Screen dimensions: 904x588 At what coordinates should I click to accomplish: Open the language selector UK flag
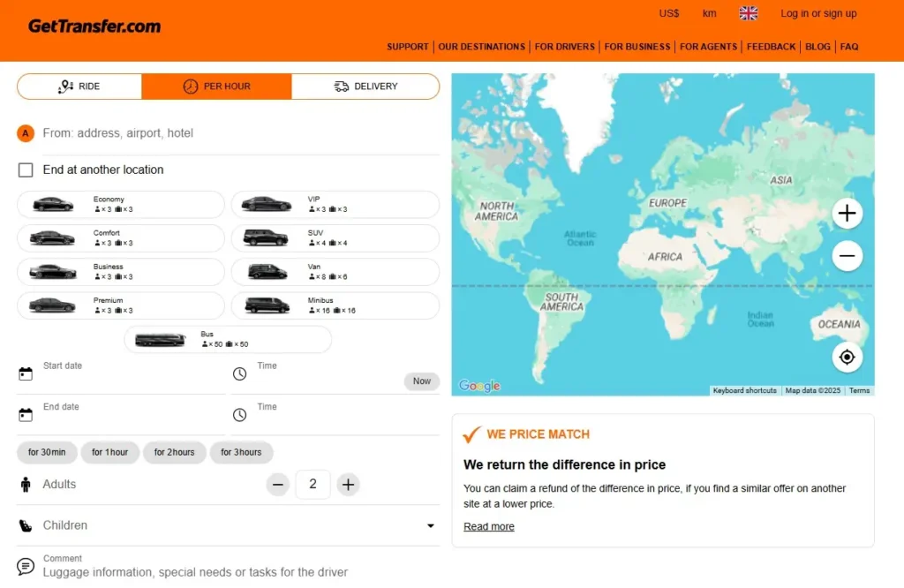[x=749, y=13]
